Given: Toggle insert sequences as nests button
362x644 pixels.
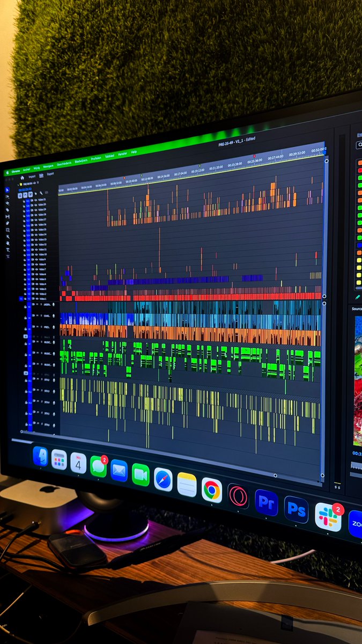Looking at the screenshot, I should (x=20, y=195).
